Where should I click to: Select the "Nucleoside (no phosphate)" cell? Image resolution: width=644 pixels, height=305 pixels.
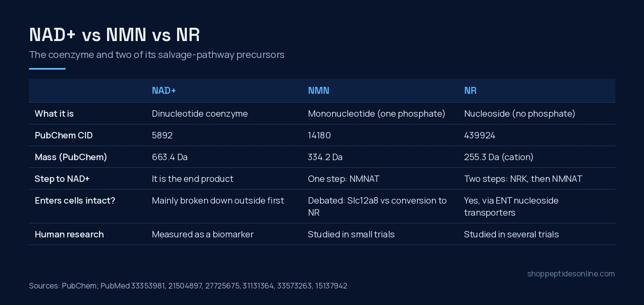click(520, 114)
